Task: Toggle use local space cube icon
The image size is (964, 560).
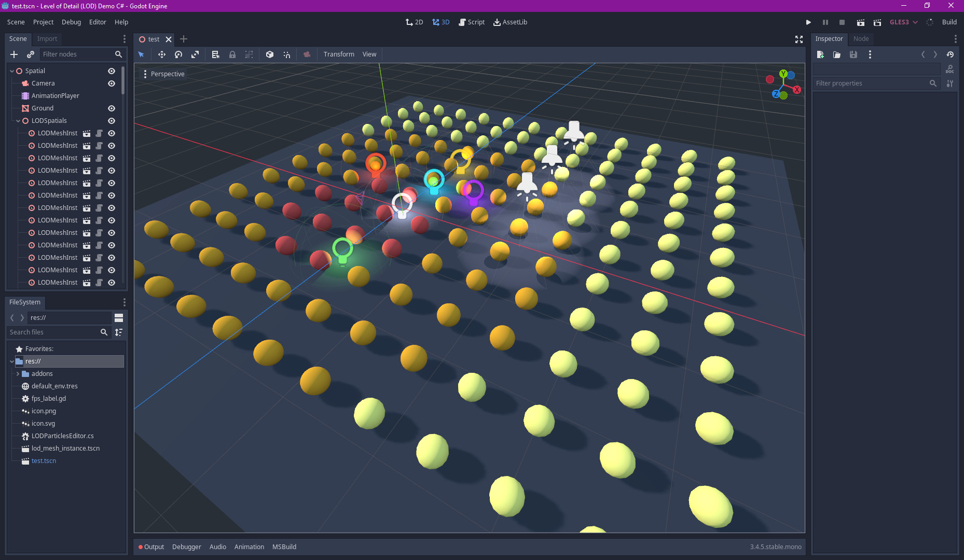Action: (x=270, y=54)
